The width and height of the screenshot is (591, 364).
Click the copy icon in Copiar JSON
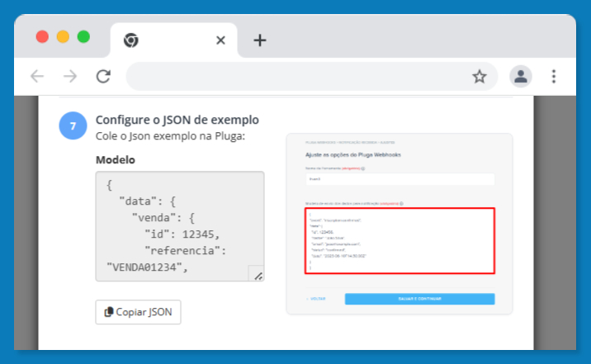click(109, 312)
